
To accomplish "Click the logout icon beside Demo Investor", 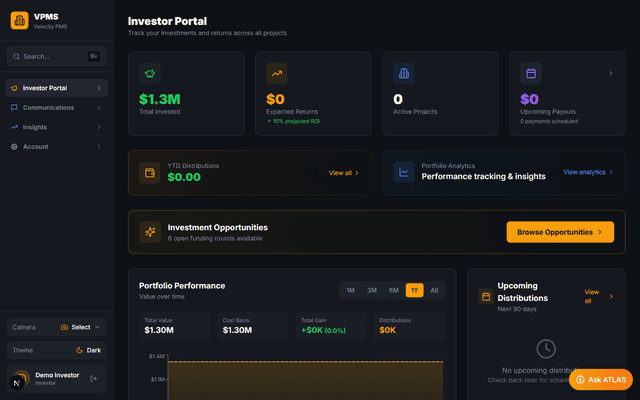I will [x=93, y=379].
